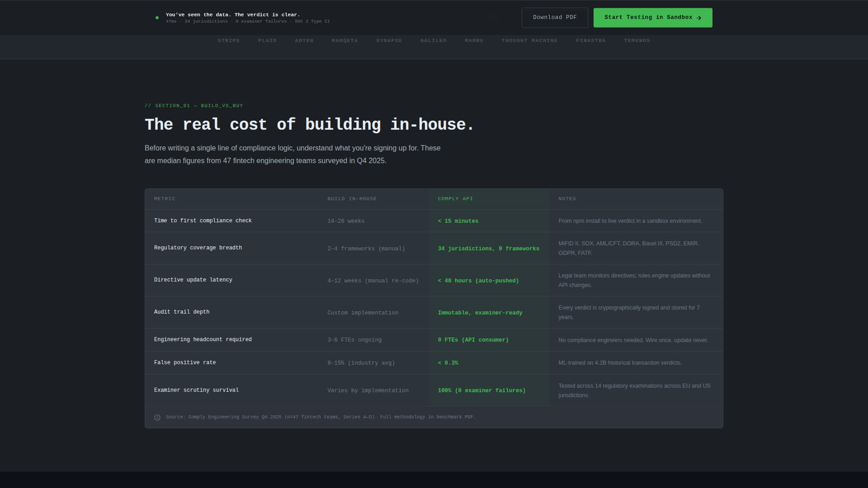
Task: Click the GALILEO partner logo
Action: pos(433,40)
